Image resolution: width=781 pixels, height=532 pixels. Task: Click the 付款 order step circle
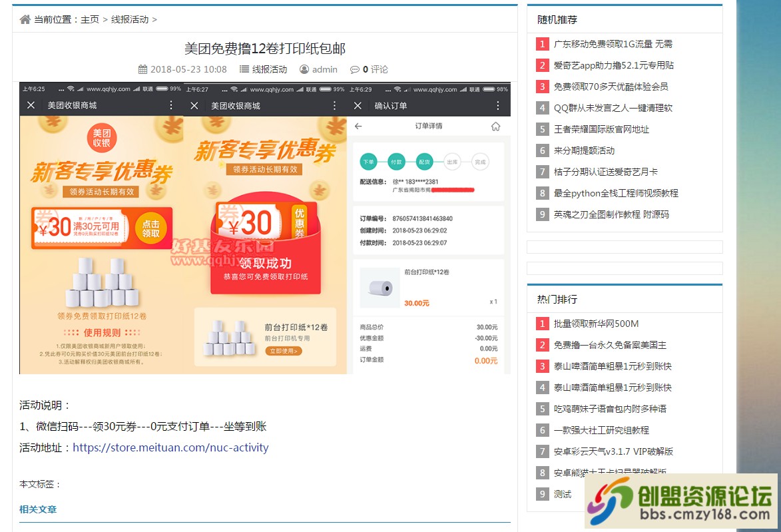pos(396,162)
